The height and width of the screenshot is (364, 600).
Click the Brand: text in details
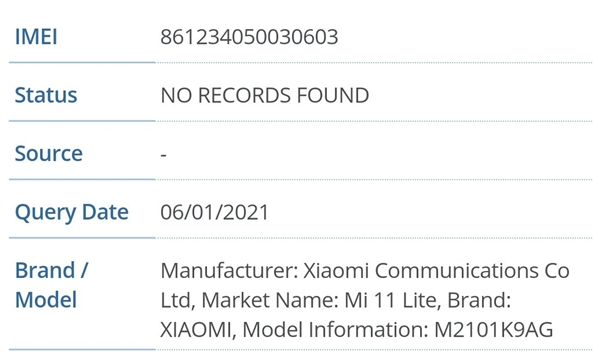coord(479,300)
